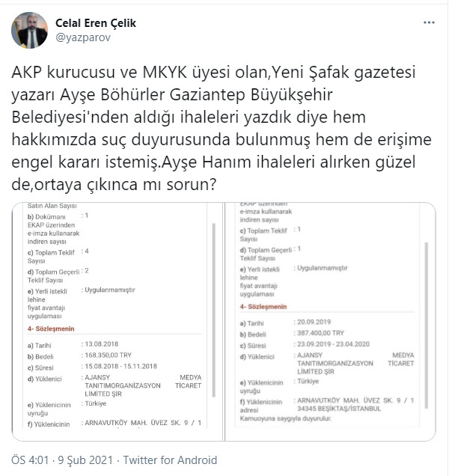Screen dimensions: 449x476
Task: Open the @yazparov handle link
Action: [x=83, y=37]
